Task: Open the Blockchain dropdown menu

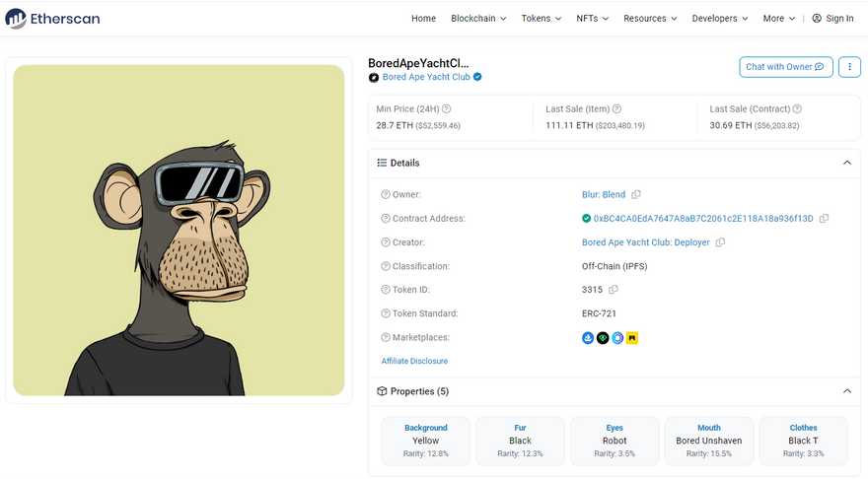Action: (478, 19)
